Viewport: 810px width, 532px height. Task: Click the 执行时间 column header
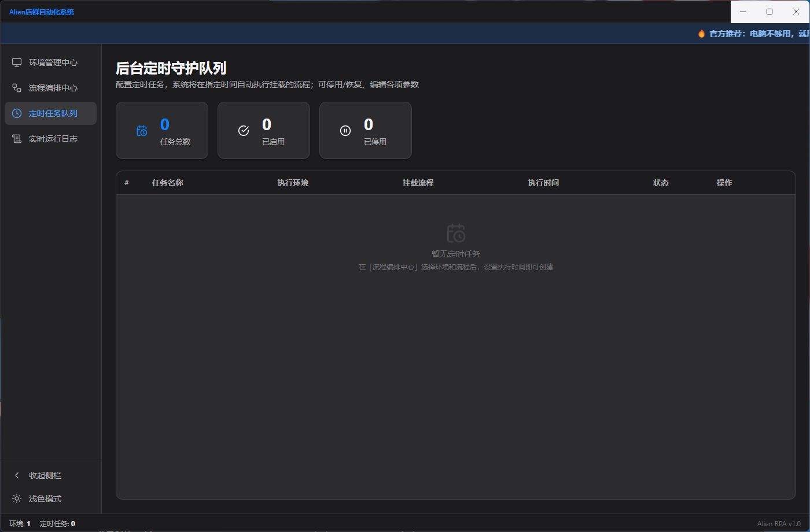point(543,183)
